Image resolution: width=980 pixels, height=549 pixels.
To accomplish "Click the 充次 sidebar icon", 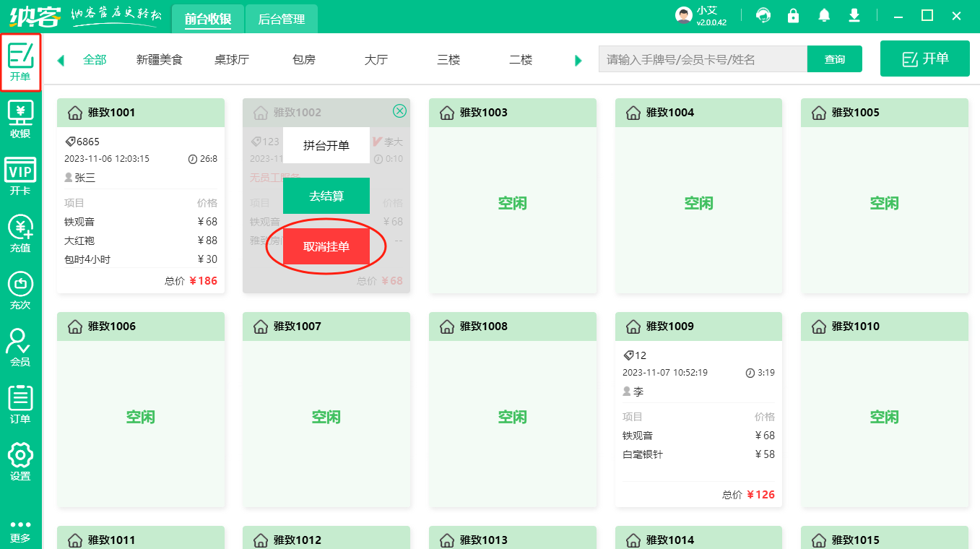I will coord(21,290).
